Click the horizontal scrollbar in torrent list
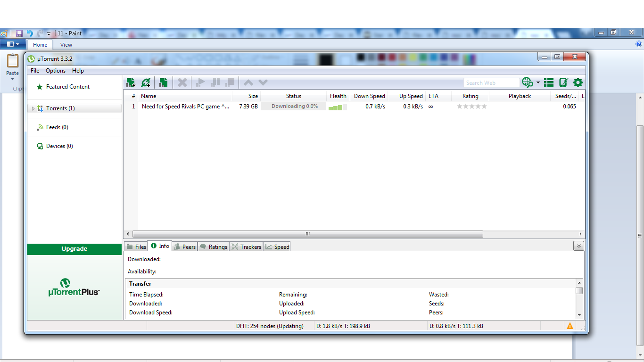This screenshot has height=362, width=644. point(308,234)
